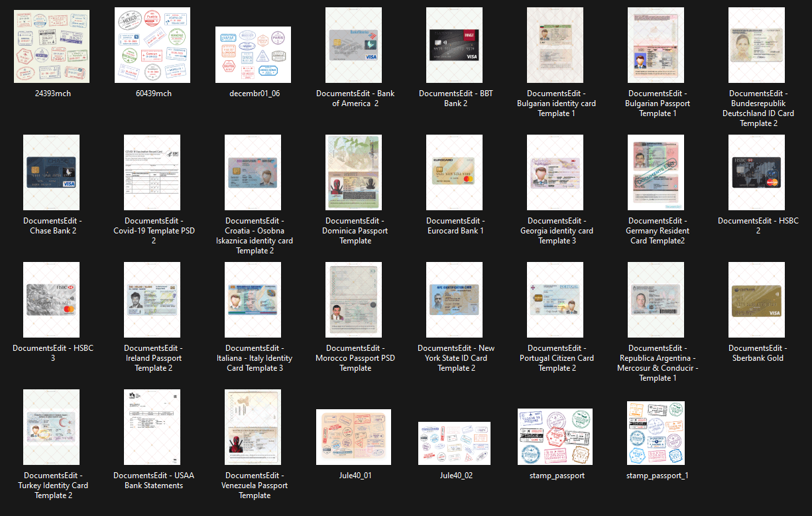Select the New York State ID Card thumbnail
The height and width of the screenshot is (516, 812).
pyautogui.click(x=455, y=300)
